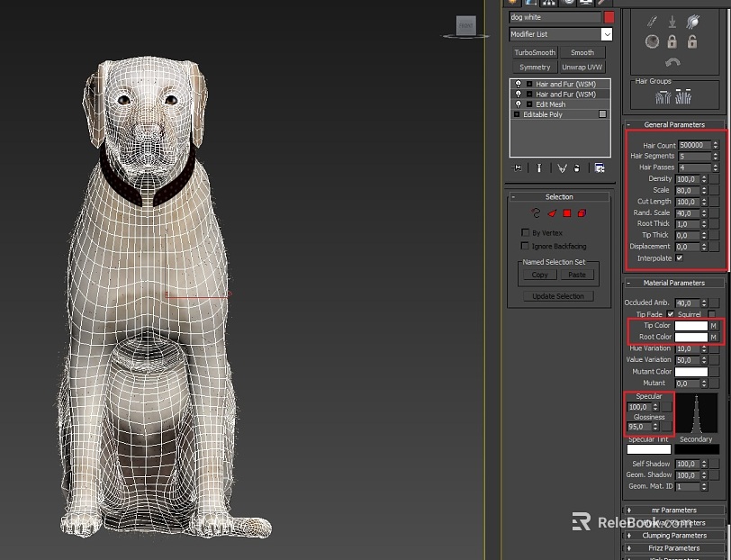This screenshot has height=560, width=731.
Task: Click the 'dog white' object name field
Action: tap(555, 17)
